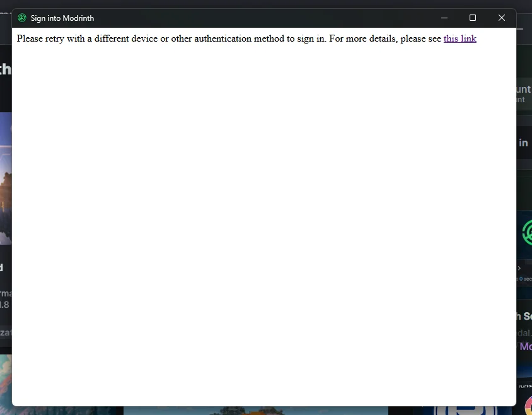Open 'this link' for more details
The image size is (532, 415).
(460, 38)
